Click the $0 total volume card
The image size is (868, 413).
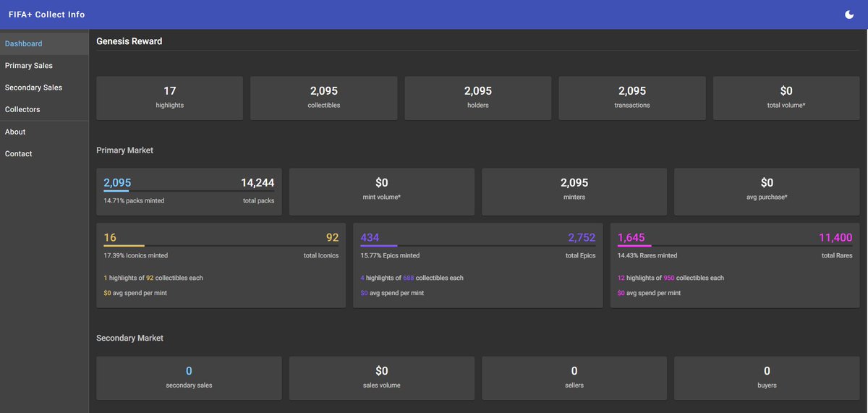pyautogui.click(x=786, y=98)
